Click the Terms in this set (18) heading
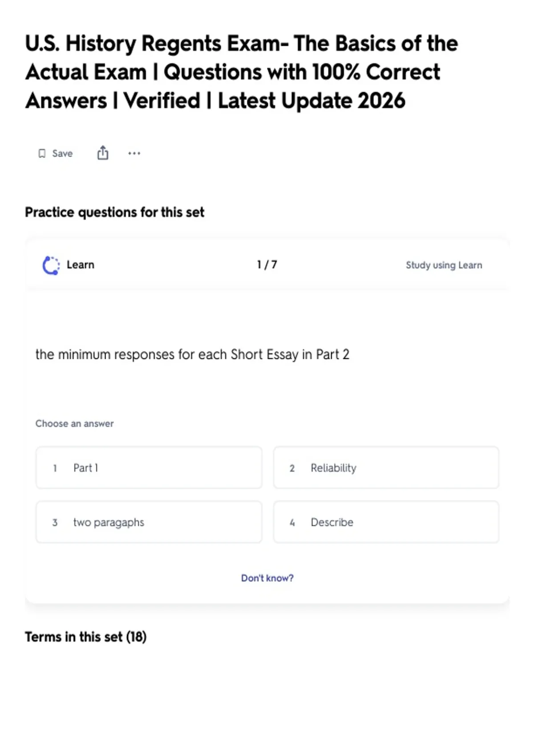This screenshot has height=756, width=534. [x=85, y=637]
